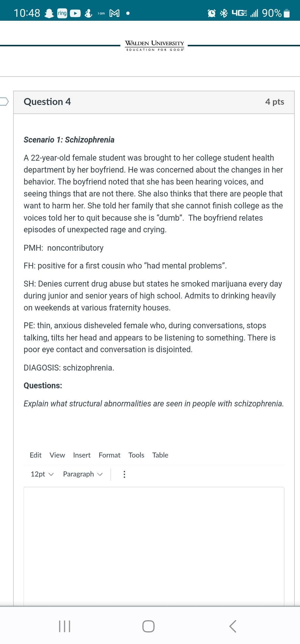Flag Question 4 using the bookmark marker
The image size is (300, 644).
tap(4, 101)
